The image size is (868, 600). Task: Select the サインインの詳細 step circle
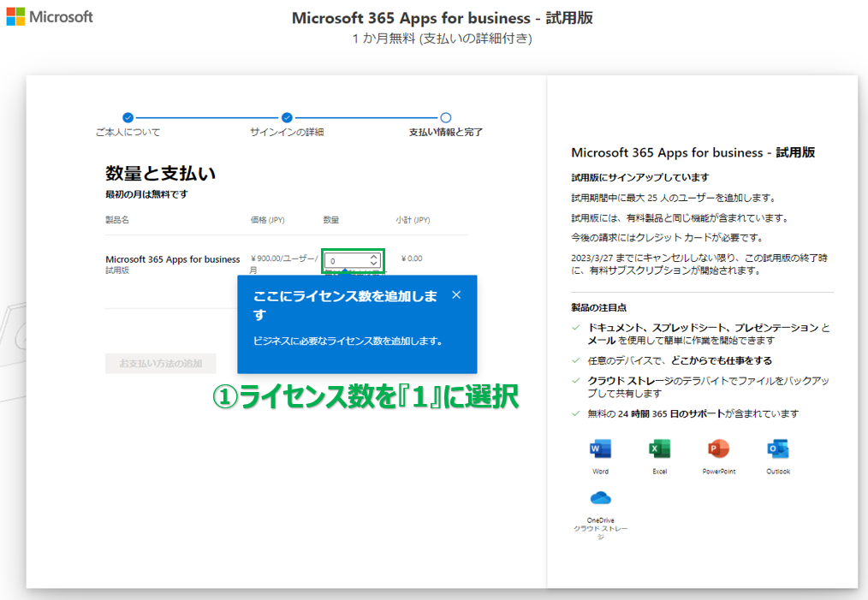[x=287, y=117]
